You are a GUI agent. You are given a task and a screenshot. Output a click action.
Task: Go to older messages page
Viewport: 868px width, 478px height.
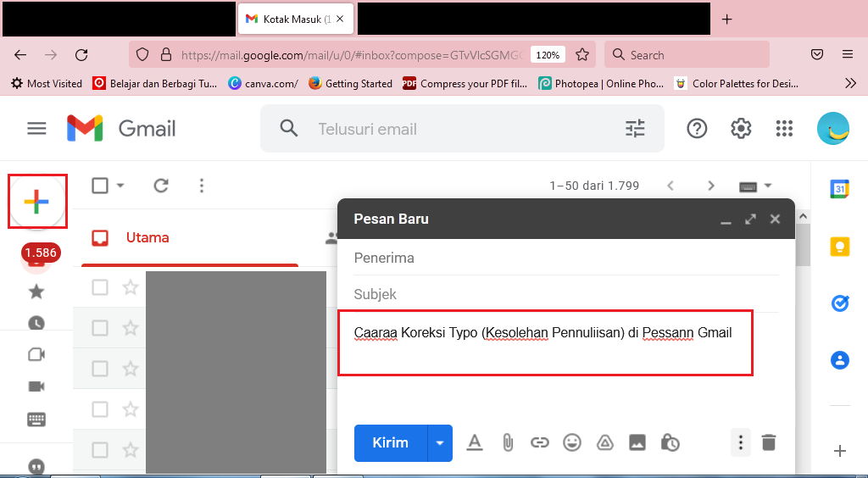[x=711, y=186]
